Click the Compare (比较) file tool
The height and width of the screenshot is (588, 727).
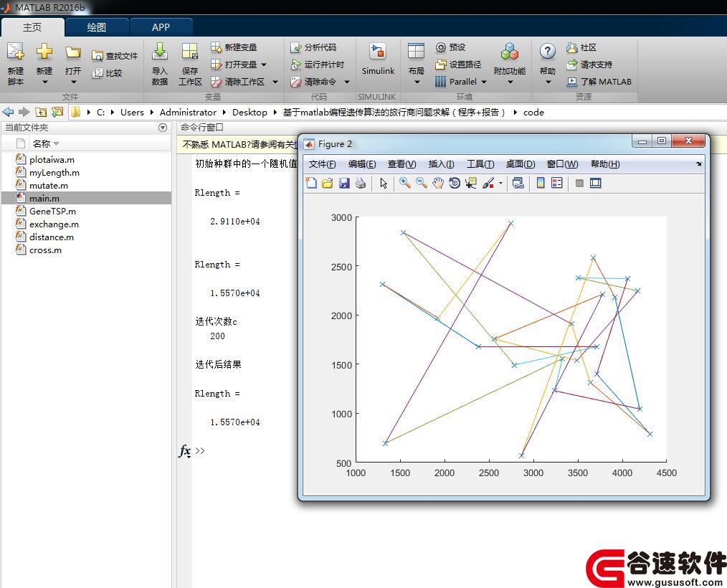click(107, 73)
